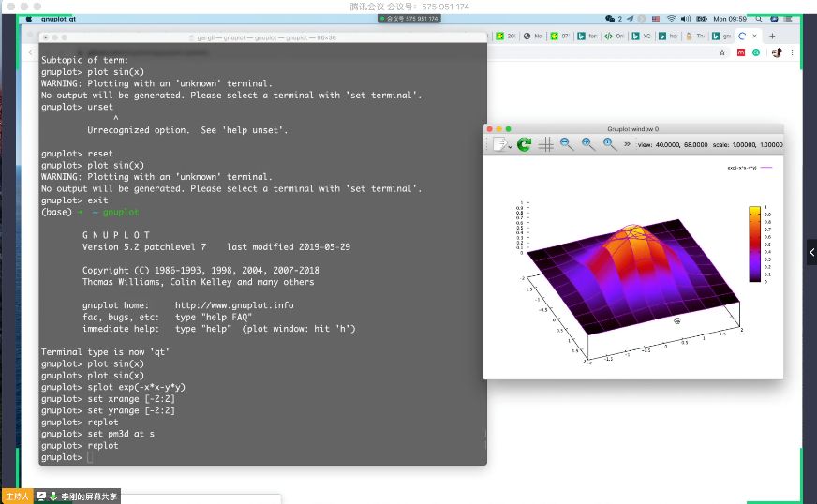Click the green Replot icon in gnuplot toolbar

tap(524, 144)
